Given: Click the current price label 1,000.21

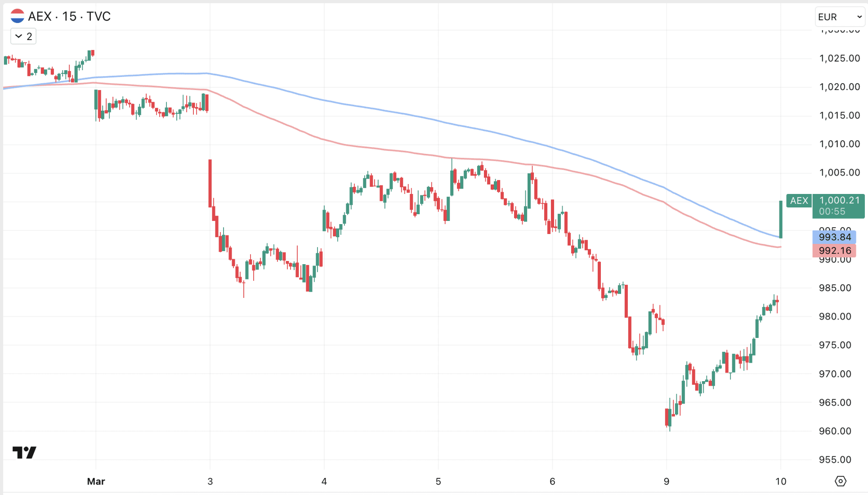Looking at the screenshot, I should (x=839, y=200).
